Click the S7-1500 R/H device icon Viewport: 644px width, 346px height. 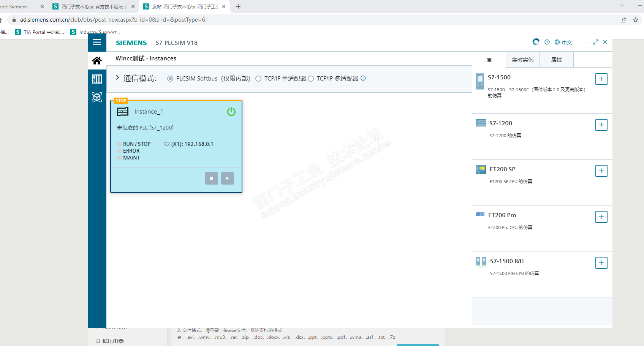(481, 262)
